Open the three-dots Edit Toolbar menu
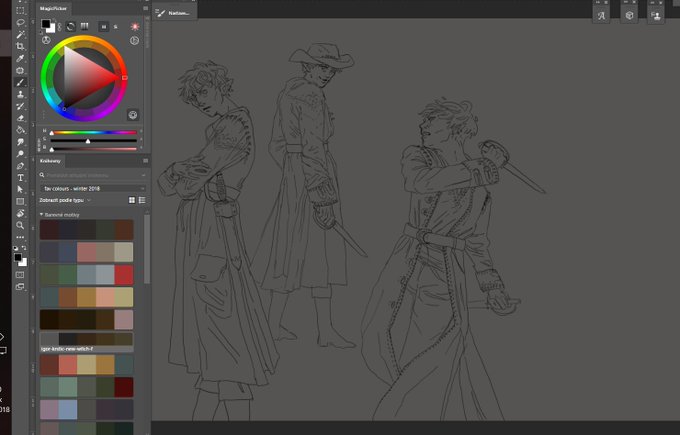 (x=20, y=237)
